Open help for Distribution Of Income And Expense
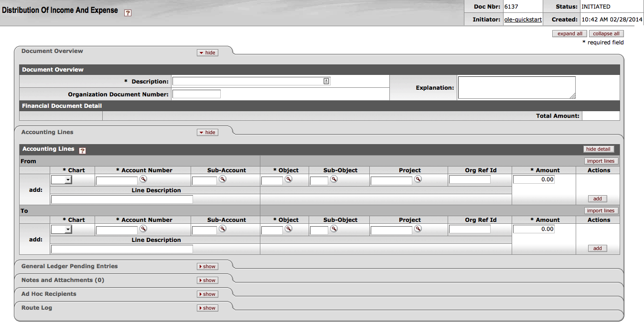 click(x=128, y=13)
